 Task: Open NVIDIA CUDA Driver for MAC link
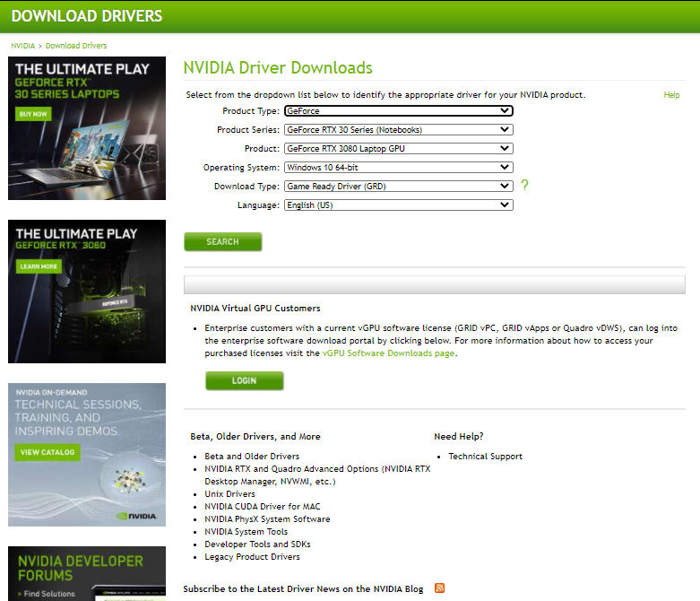pyautogui.click(x=263, y=506)
